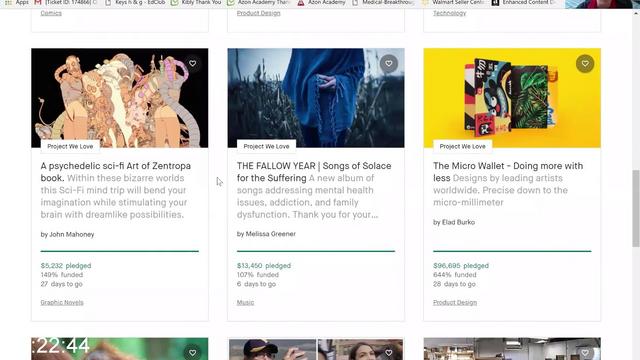Click '6 days to go' text

[x=256, y=284]
